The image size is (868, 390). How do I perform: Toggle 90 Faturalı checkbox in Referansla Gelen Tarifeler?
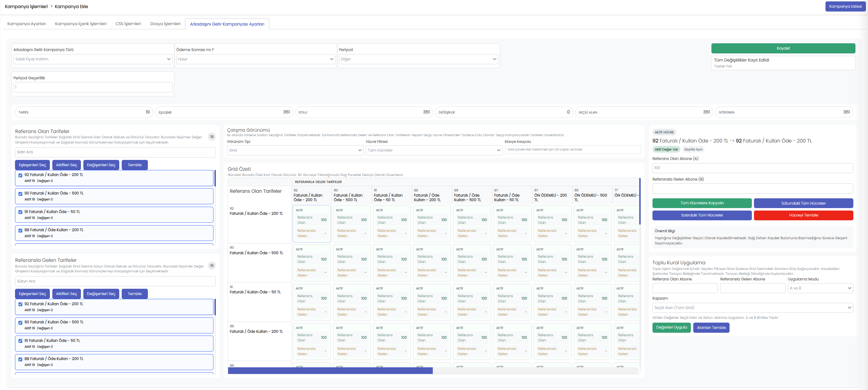[x=21, y=323]
